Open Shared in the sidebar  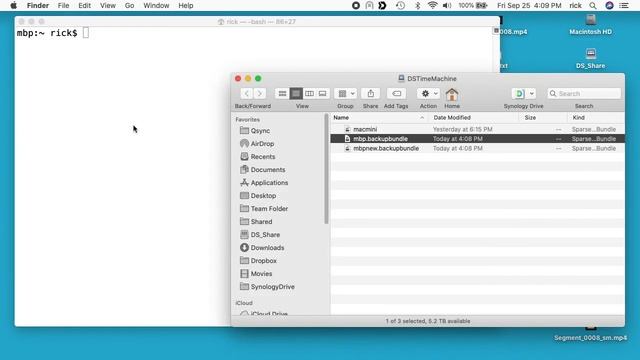coord(256,222)
